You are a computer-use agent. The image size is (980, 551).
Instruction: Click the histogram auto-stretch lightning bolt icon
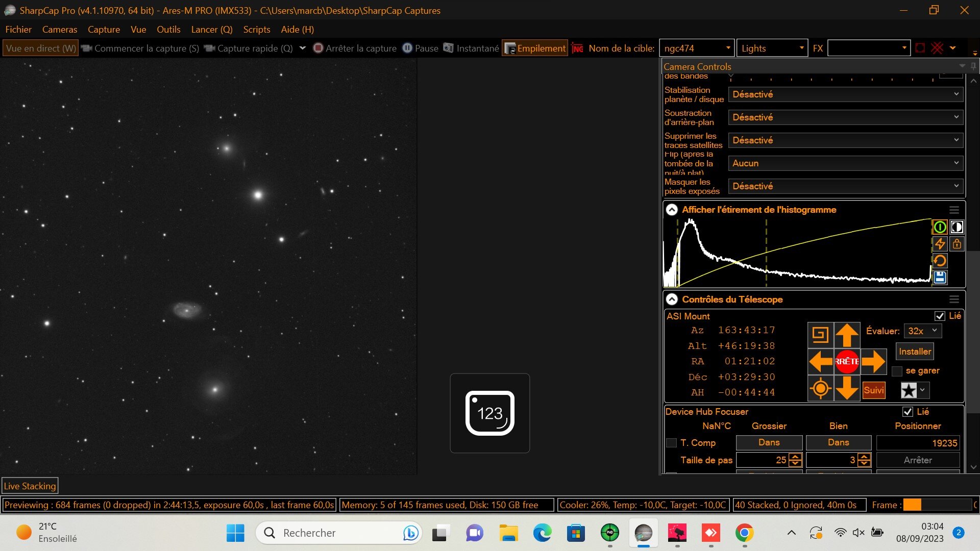click(940, 244)
